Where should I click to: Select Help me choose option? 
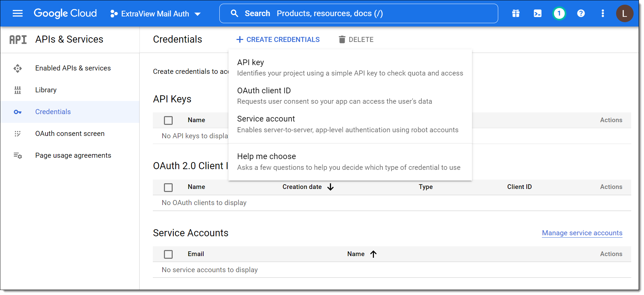pyautogui.click(x=350, y=161)
